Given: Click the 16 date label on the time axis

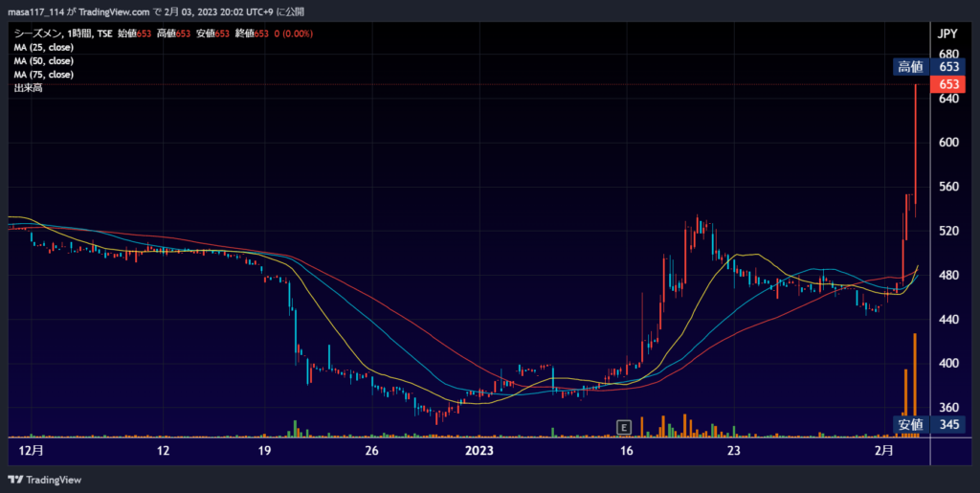Looking at the screenshot, I should tap(627, 451).
